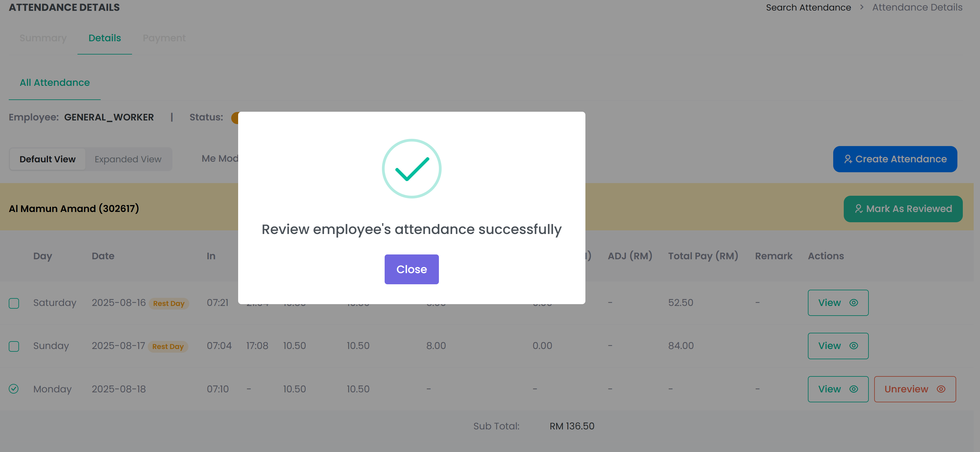980x452 pixels.
Task: Click the person icon on Create Attendance
Action: [x=848, y=159]
